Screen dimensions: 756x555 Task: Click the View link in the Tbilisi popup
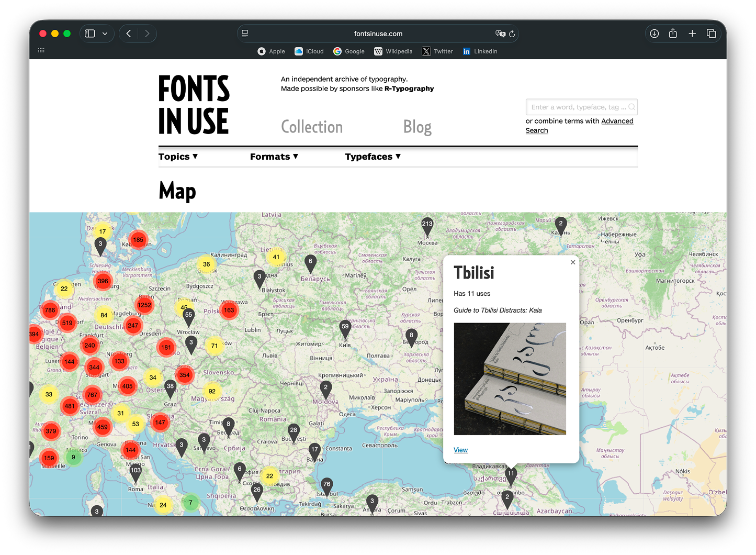(461, 450)
